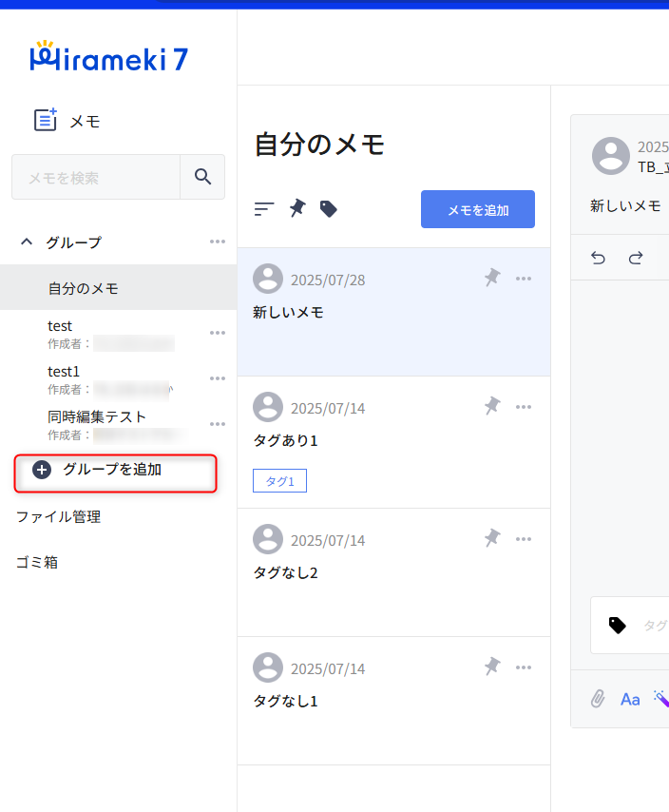Click the メモを追加 button
This screenshot has width=669, height=812.
pyautogui.click(x=477, y=209)
